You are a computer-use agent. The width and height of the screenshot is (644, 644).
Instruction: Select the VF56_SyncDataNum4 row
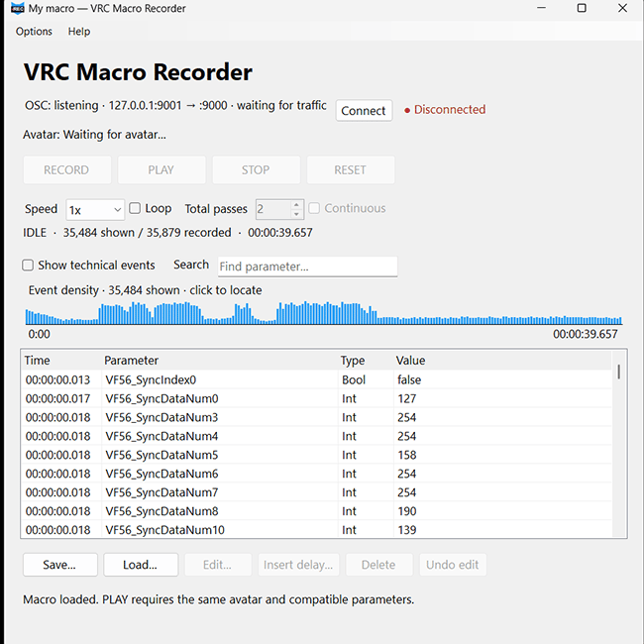tap(316, 436)
